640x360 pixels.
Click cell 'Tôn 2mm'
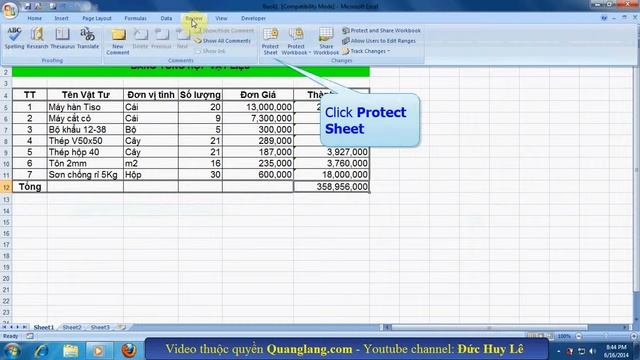click(x=85, y=163)
